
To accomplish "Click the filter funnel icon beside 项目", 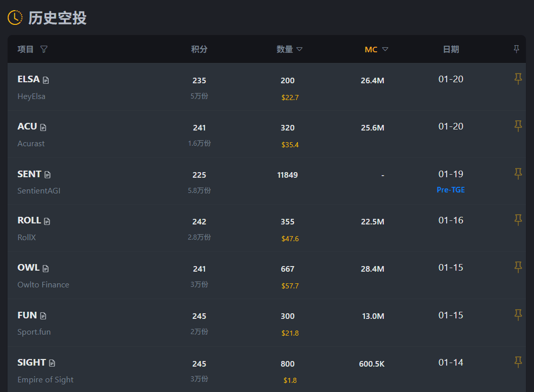I will click(44, 49).
